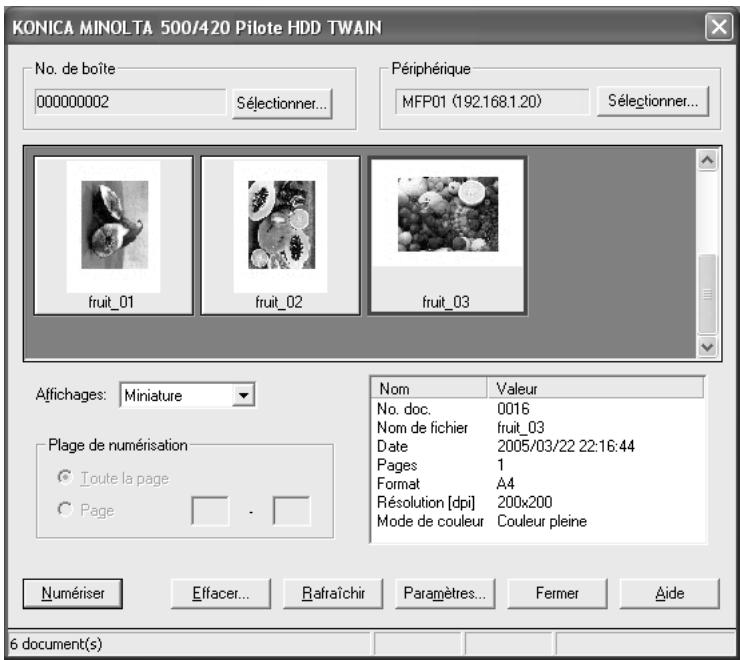Viewport: 740px width, 660px height.
Task: Click the Nom de fichier row label
Action: pyautogui.click(x=422, y=428)
